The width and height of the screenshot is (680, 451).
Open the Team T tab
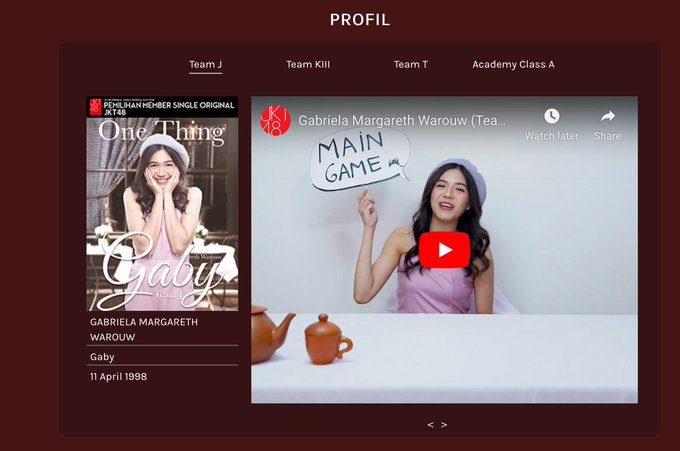(411, 65)
